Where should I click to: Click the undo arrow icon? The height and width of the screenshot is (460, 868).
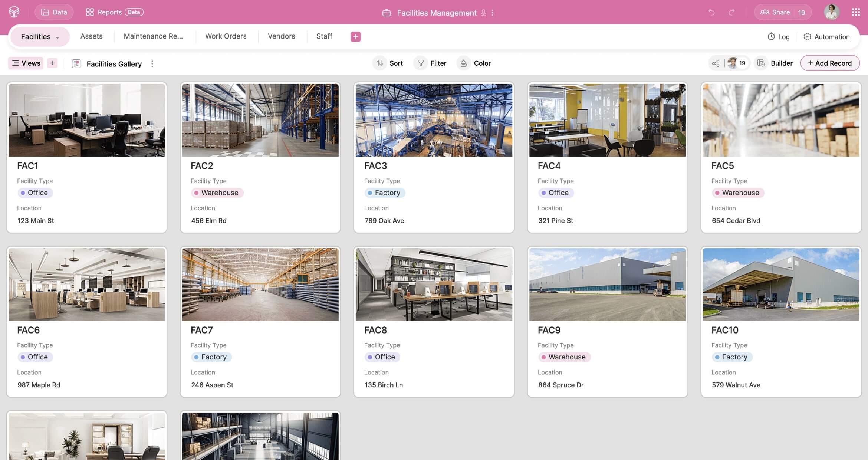tap(711, 12)
